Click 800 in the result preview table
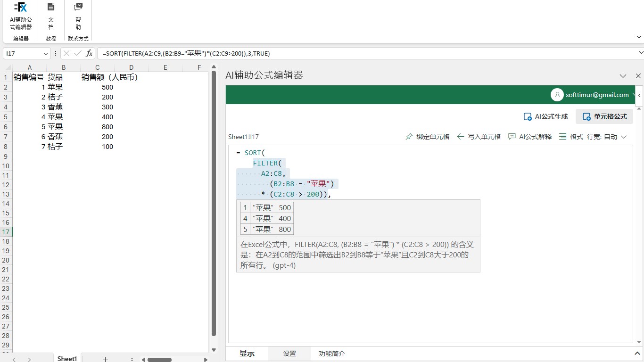This screenshot has width=644, height=362. click(x=285, y=230)
